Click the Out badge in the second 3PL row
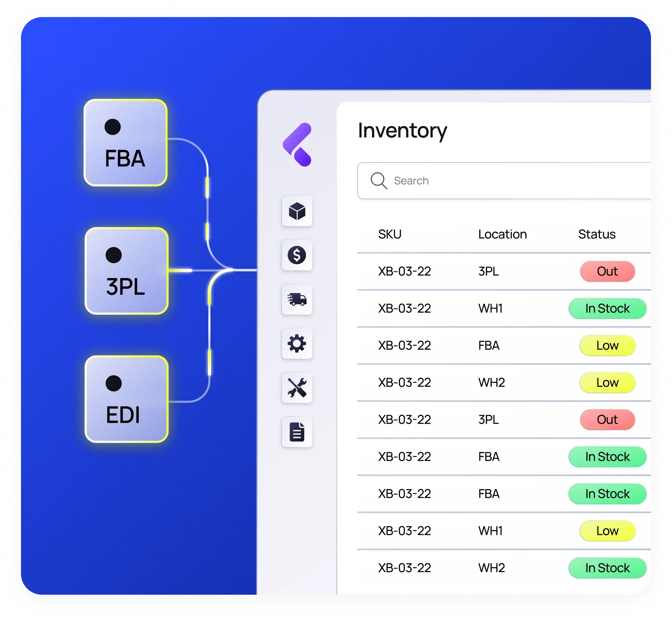Screen dimensions: 672x620 [x=607, y=420]
